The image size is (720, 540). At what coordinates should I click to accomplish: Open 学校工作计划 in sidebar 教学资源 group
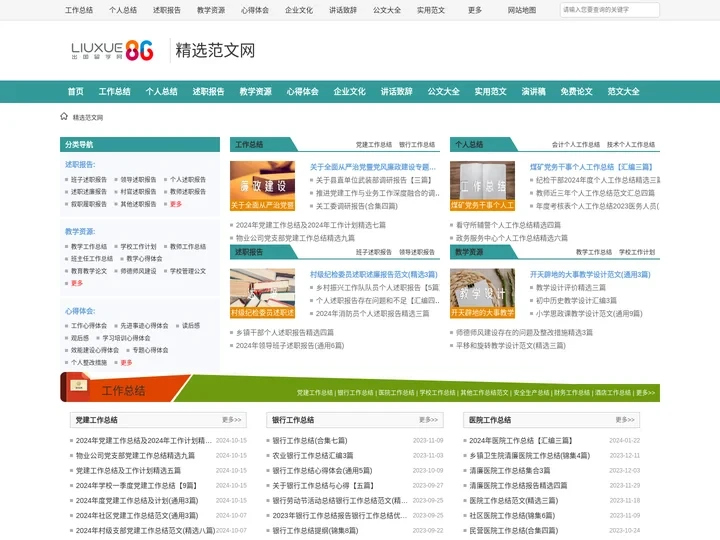point(138,247)
